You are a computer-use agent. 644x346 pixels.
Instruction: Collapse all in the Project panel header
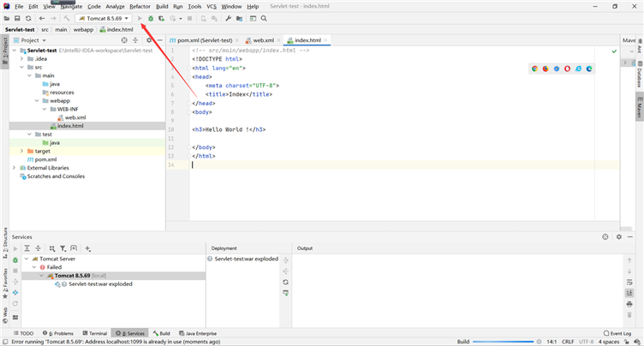click(135, 40)
